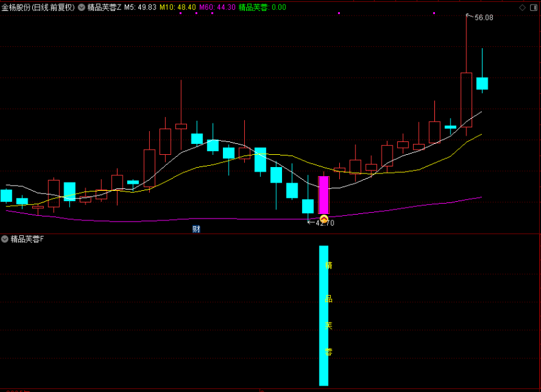This screenshot has width=541, height=392.
Task: Click the 56.08 high price marker
Action: click(x=483, y=18)
